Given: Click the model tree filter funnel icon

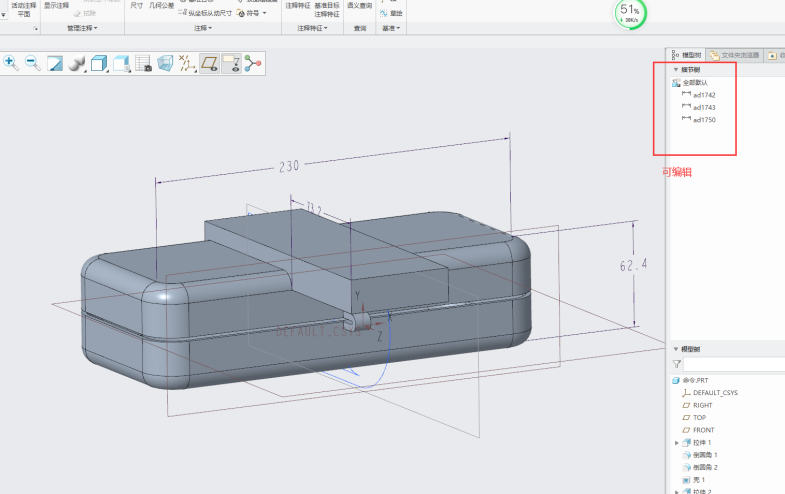Looking at the screenshot, I should [x=677, y=365].
